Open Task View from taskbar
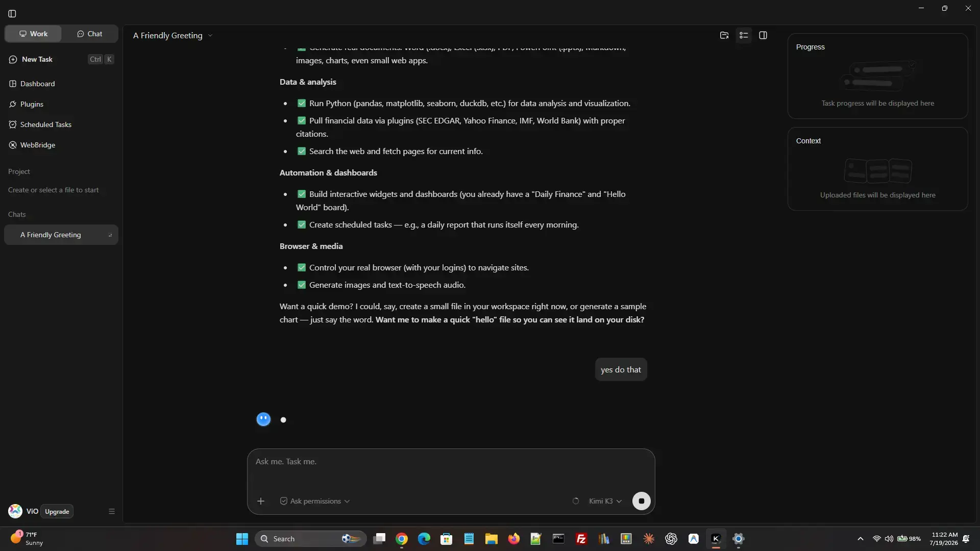This screenshot has height=551, width=980. tap(379, 539)
